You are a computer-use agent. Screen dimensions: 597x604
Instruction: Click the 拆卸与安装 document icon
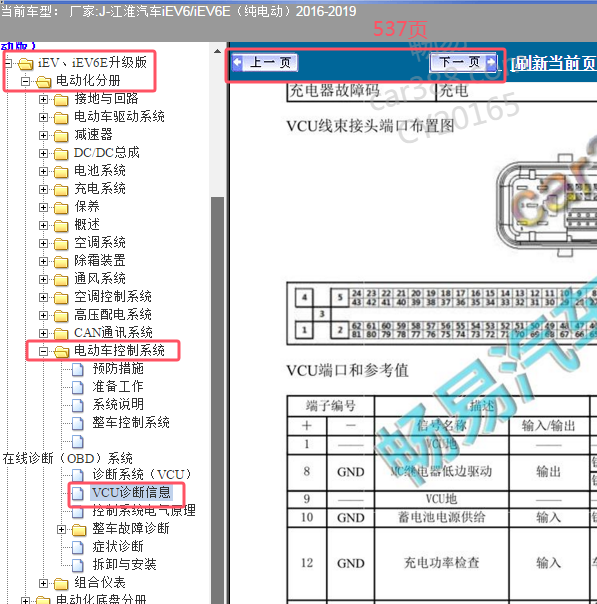(78, 565)
